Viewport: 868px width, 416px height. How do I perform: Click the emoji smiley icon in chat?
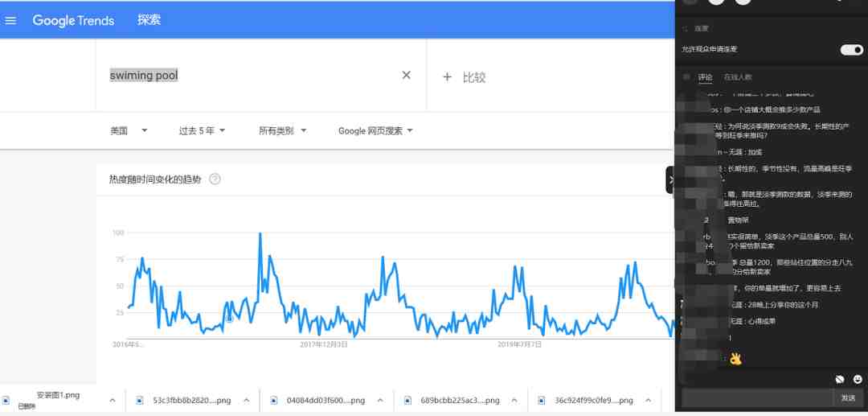858,380
